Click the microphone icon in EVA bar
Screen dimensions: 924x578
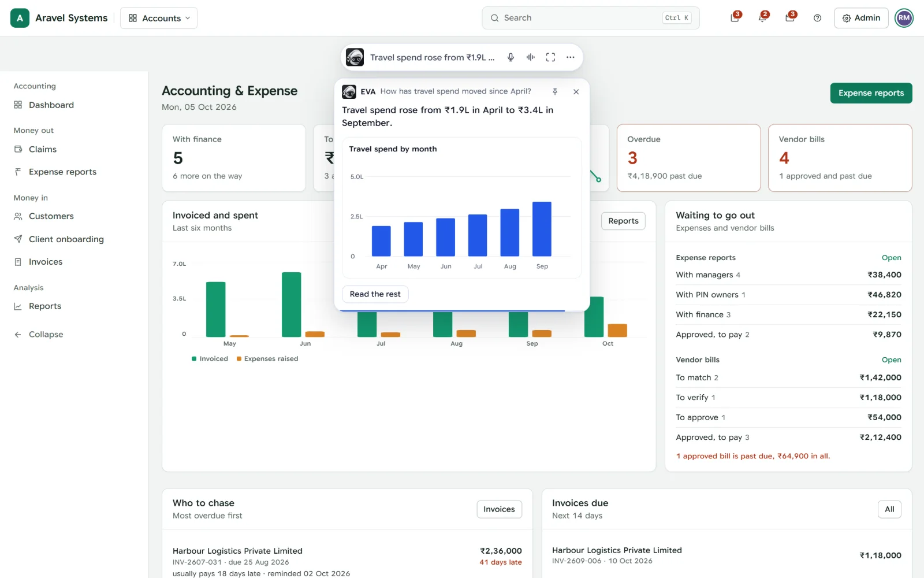(x=511, y=57)
